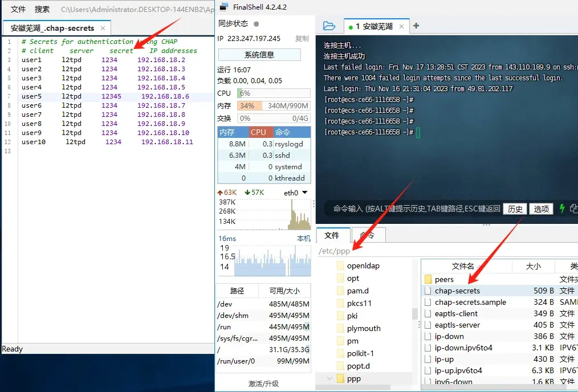Select the opt folder icon in tree
Screen dimensions: 578x392
[340, 278]
